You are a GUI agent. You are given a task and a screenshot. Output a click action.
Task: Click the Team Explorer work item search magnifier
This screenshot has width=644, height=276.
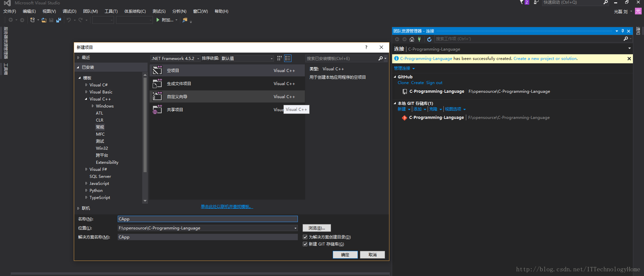pos(626,39)
